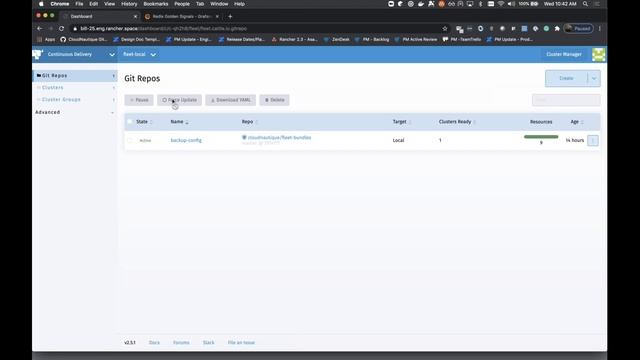The height and width of the screenshot is (360, 640).
Task: Open the Docs footer link
Action: point(154,343)
